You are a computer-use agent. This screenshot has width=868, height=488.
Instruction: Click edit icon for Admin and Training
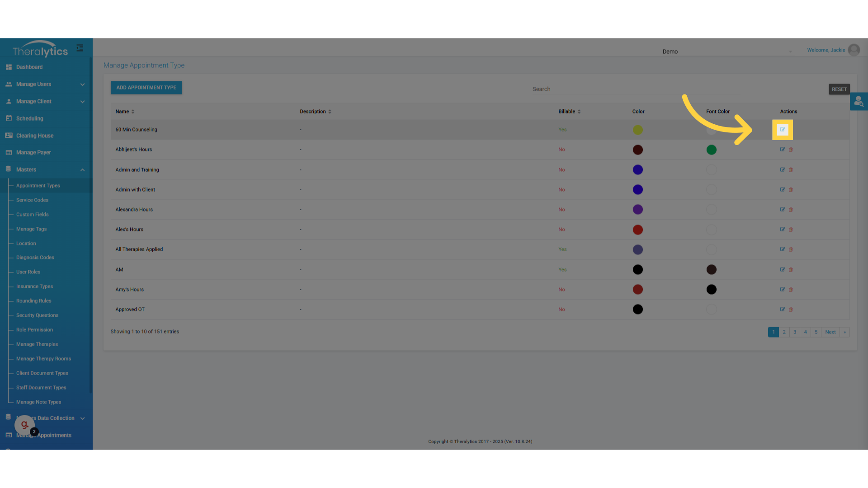(782, 170)
